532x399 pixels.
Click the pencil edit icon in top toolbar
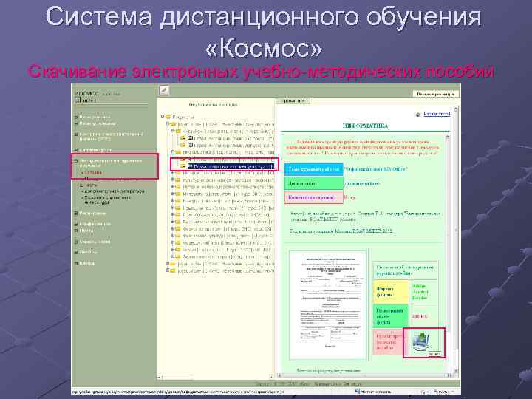(164, 90)
